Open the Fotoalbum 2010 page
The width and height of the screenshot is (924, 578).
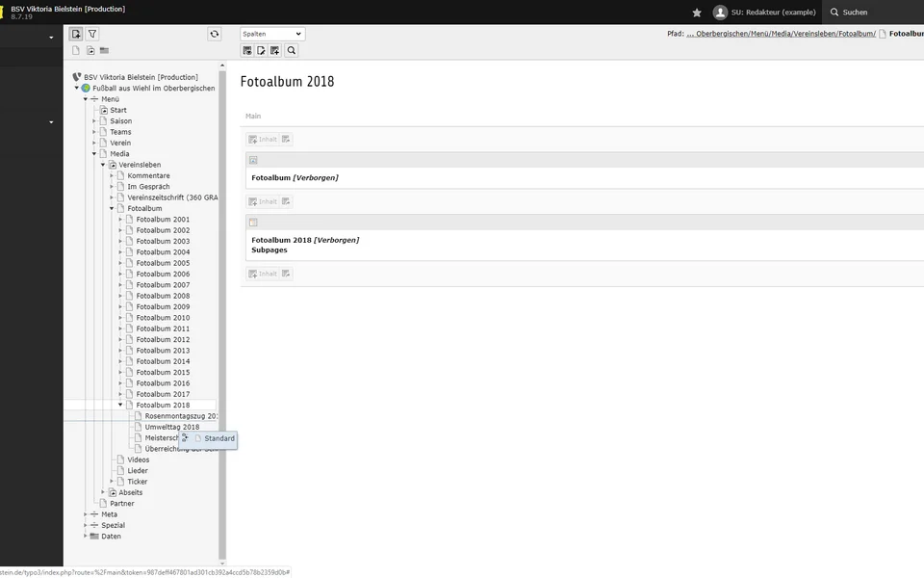[163, 318]
